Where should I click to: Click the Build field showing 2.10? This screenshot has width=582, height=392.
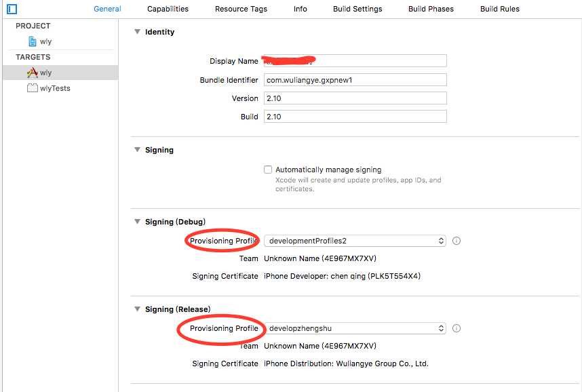[x=355, y=117]
